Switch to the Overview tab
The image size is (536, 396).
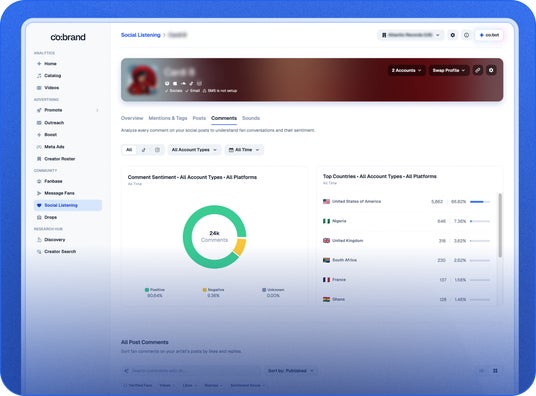pyautogui.click(x=132, y=118)
